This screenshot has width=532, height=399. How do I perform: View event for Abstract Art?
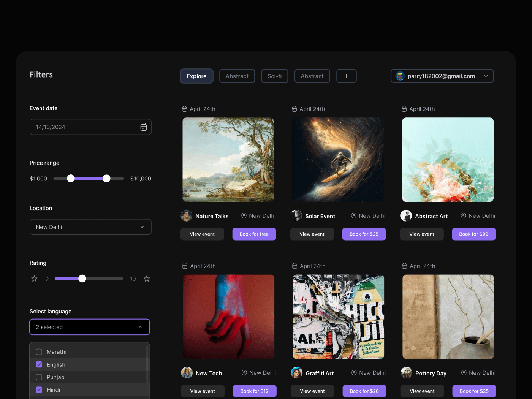pos(422,234)
